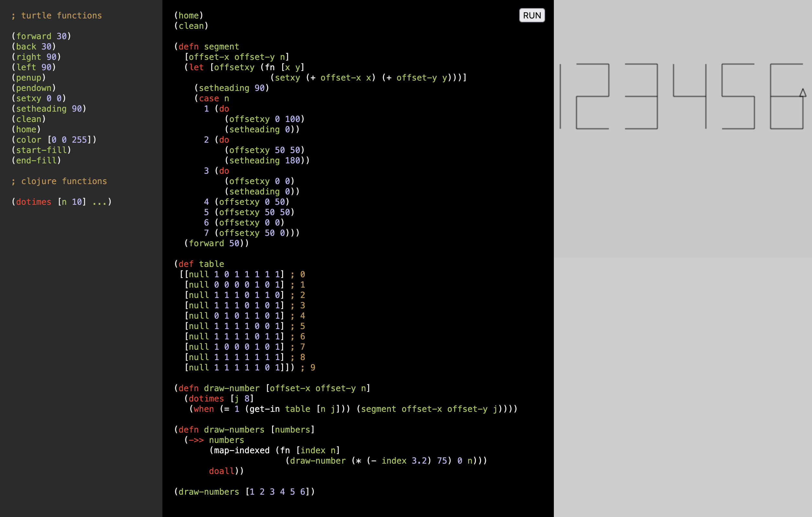This screenshot has height=517, width=812.
Task: Click the (forward 30) reference line
Action: coord(41,36)
